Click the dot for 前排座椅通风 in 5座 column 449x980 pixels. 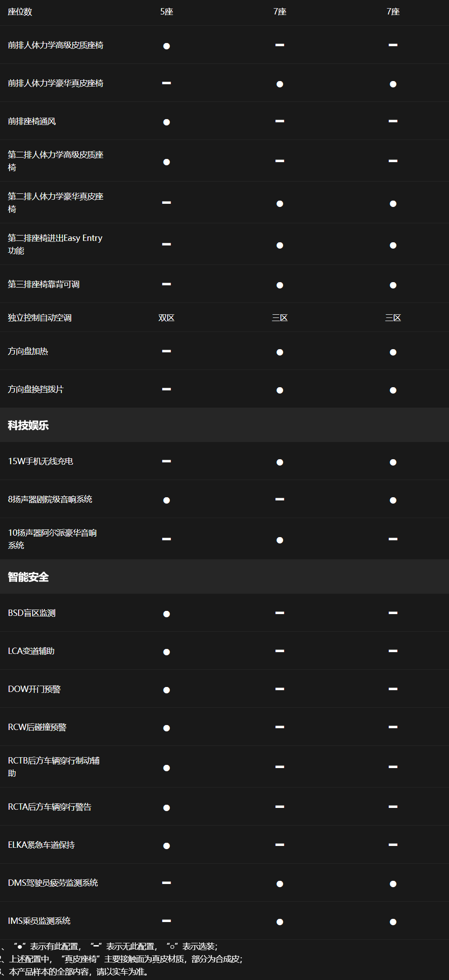[x=166, y=122]
